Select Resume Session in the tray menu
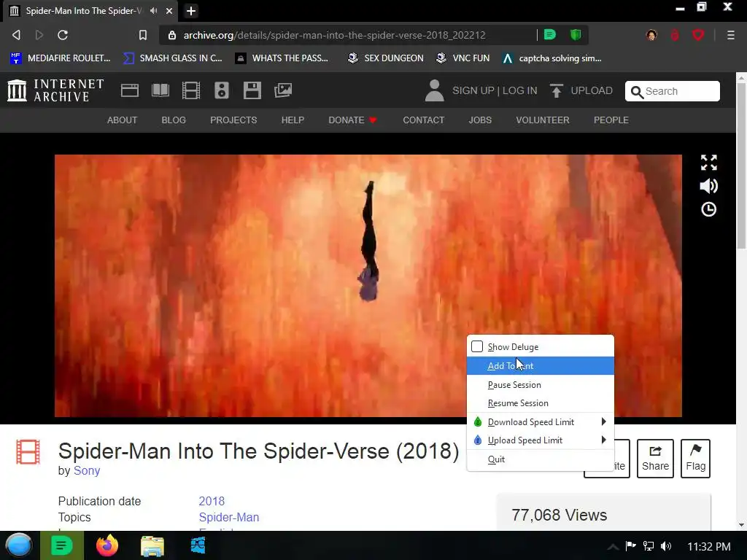The width and height of the screenshot is (747, 560). click(x=541, y=403)
